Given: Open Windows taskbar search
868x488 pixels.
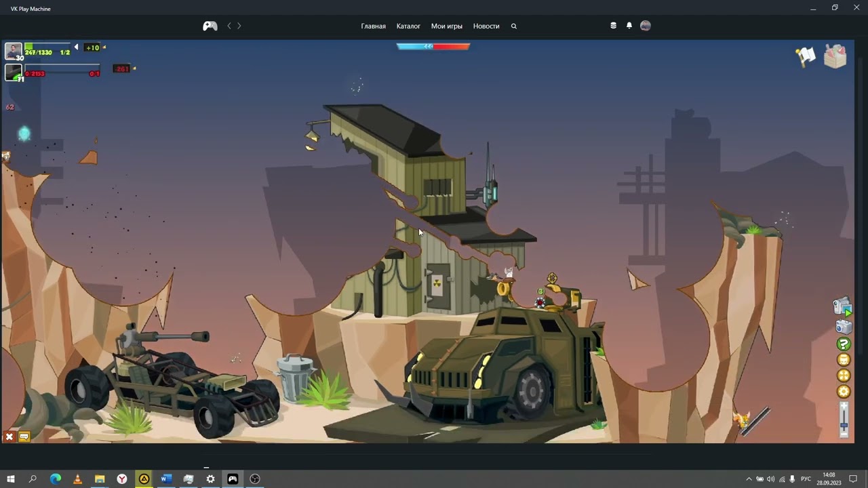Looking at the screenshot, I should (x=33, y=479).
